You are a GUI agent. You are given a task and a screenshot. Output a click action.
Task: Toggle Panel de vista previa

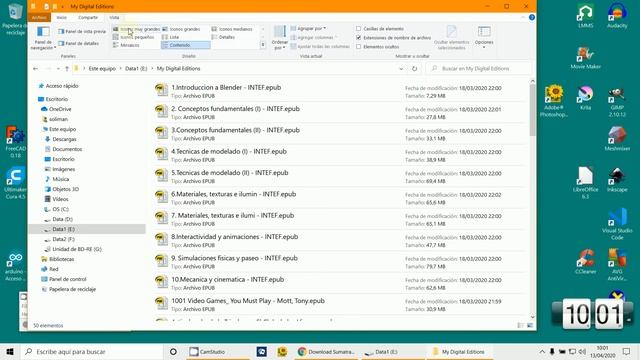coord(82,31)
